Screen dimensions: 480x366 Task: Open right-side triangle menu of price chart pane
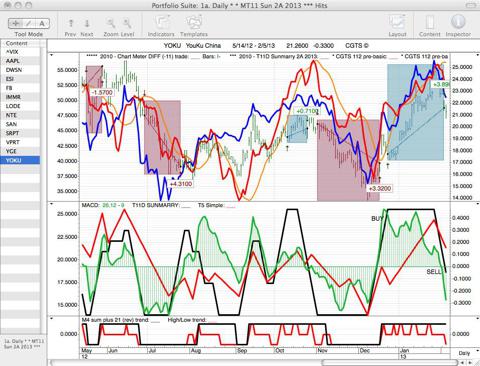pyautogui.click(x=478, y=55)
